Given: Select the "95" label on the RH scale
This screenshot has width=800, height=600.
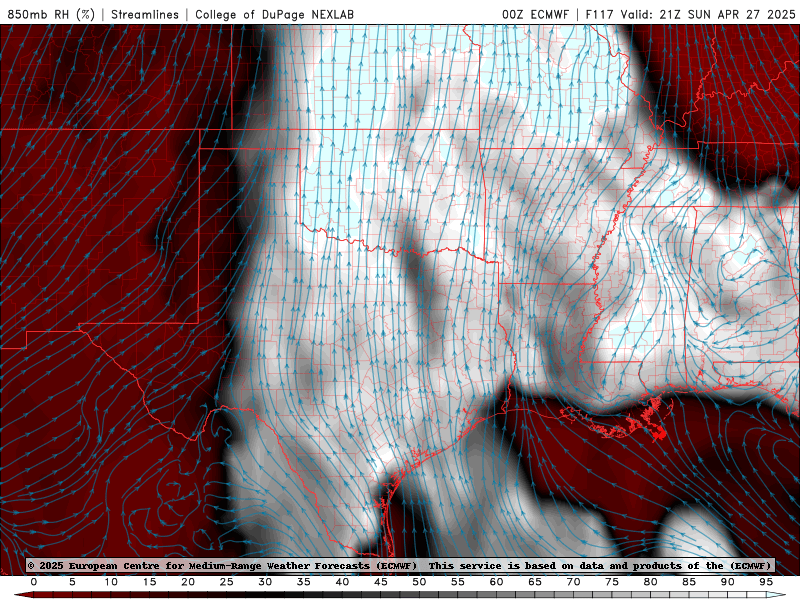Looking at the screenshot, I should 766,582.
